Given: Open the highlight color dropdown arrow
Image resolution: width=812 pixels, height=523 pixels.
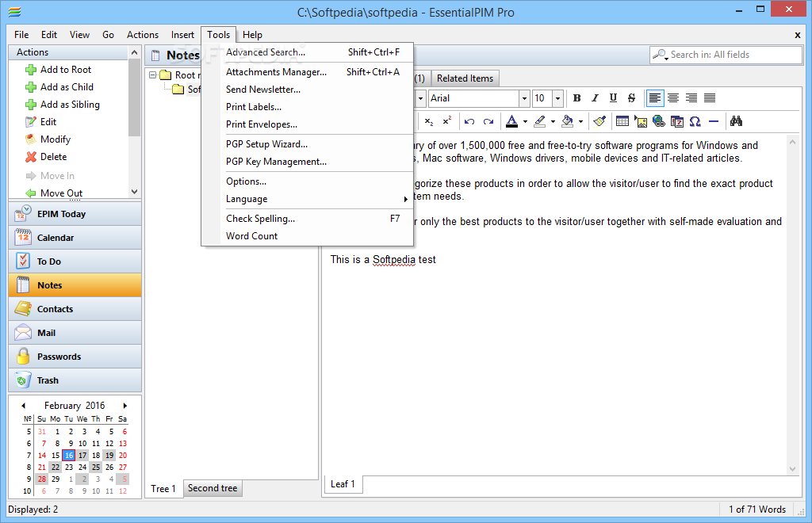Looking at the screenshot, I should (x=553, y=122).
